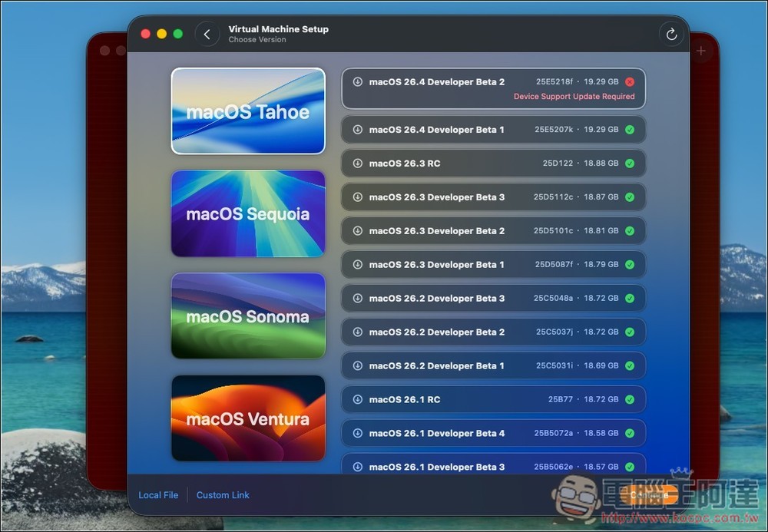Switch to macOS Ventura
The image size is (768, 532).
pos(248,418)
